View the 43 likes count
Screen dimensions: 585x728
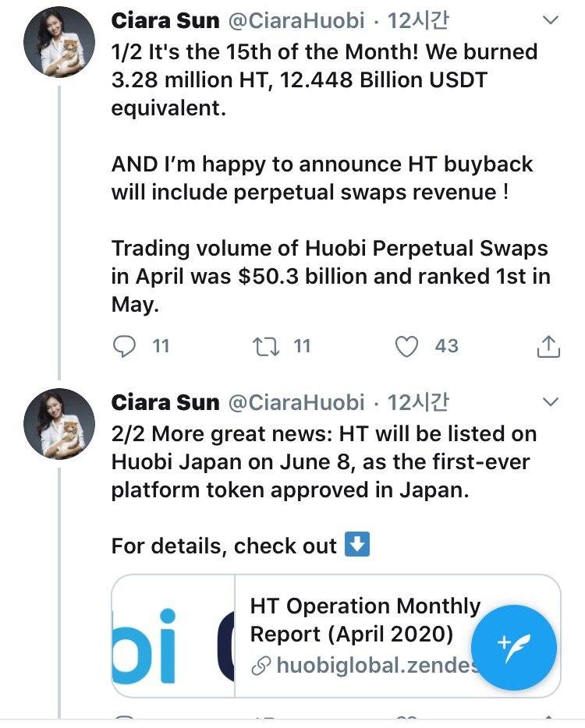[x=446, y=346]
